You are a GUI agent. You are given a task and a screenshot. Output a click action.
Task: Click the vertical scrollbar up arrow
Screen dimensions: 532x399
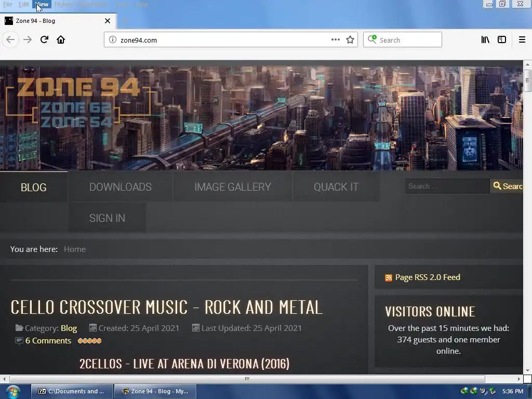527,64
